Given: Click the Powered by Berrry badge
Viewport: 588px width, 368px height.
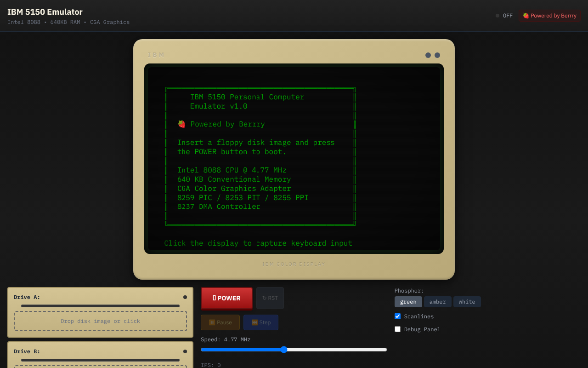Looking at the screenshot, I should click(x=549, y=16).
